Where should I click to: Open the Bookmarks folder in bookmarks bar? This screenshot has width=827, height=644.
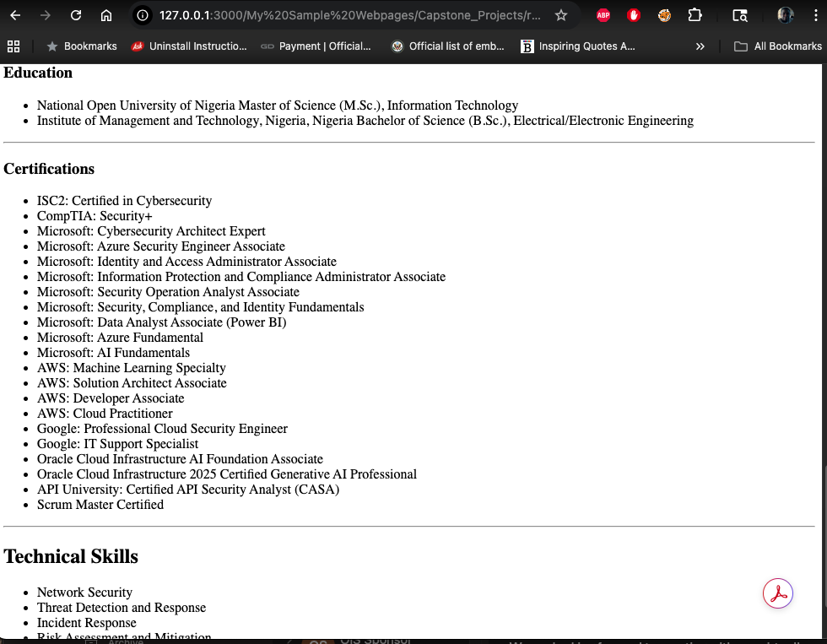point(82,46)
